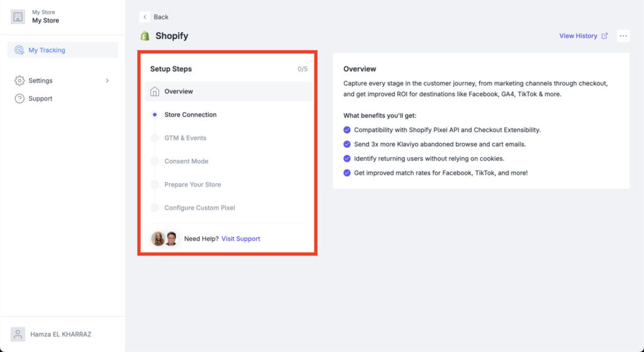Click the support team avatars
This screenshot has height=352, width=644.
pyautogui.click(x=165, y=239)
